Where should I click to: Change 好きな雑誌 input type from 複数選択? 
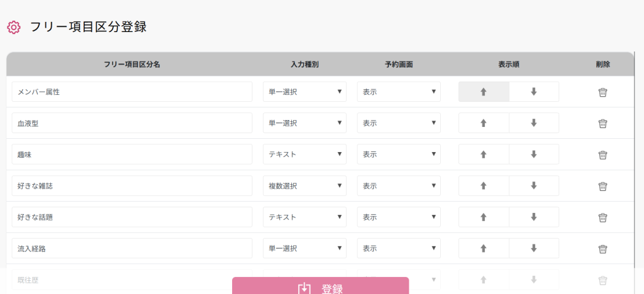[x=304, y=186]
